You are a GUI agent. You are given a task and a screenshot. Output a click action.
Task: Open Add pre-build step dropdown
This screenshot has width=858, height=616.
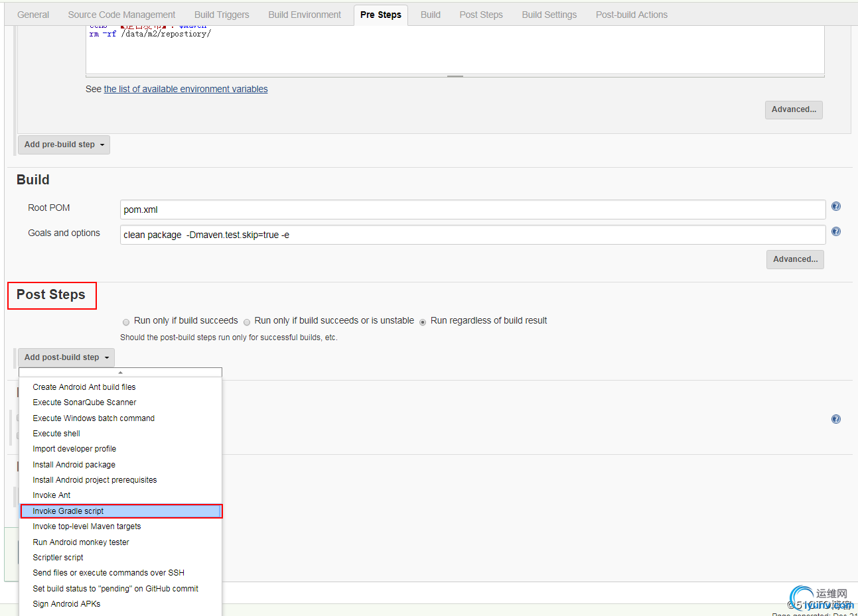(x=64, y=145)
